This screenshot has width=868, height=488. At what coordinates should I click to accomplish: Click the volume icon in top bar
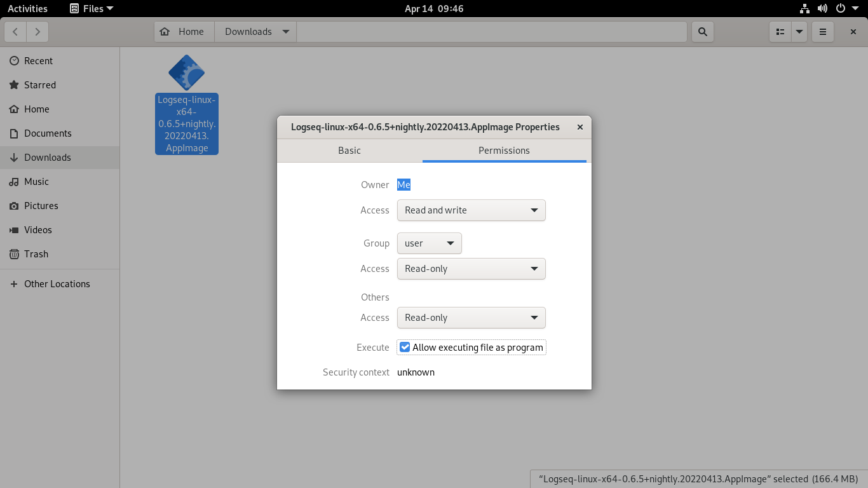(x=822, y=8)
